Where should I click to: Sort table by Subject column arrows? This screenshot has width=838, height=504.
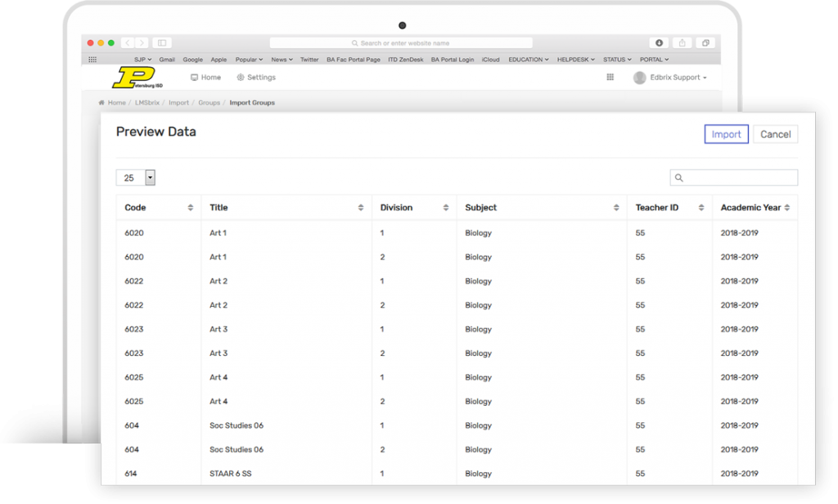pos(616,207)
